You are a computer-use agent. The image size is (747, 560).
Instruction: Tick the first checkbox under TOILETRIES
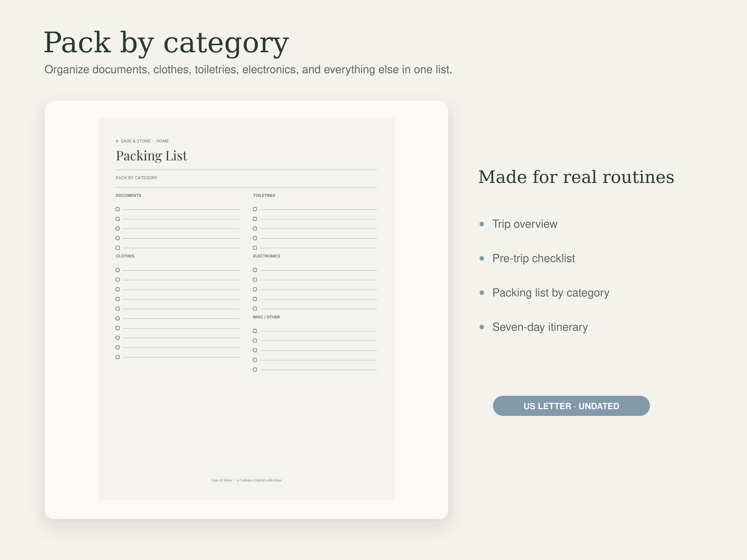(x=255, y=209)
